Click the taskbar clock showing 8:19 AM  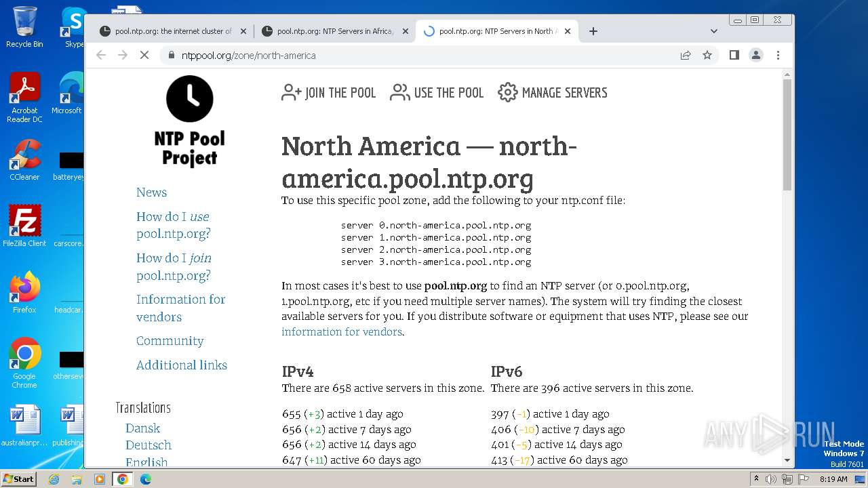point(833,479)
